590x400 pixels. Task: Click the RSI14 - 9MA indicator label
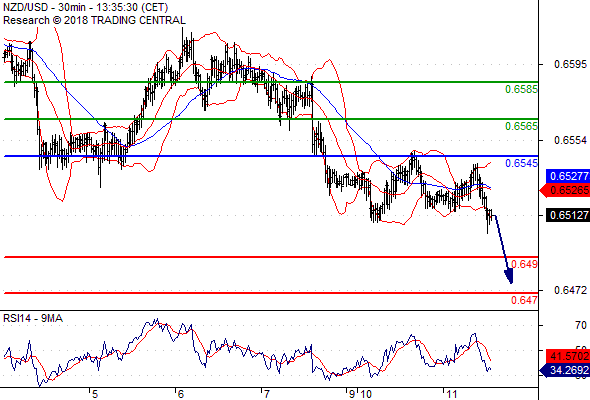33,318
